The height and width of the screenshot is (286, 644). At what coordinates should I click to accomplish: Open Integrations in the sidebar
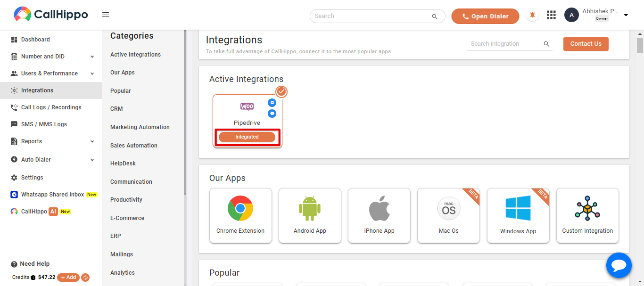51,90
